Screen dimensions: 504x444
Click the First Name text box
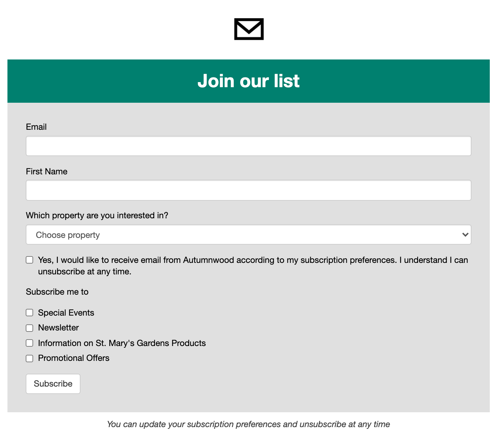click(248, 190)
